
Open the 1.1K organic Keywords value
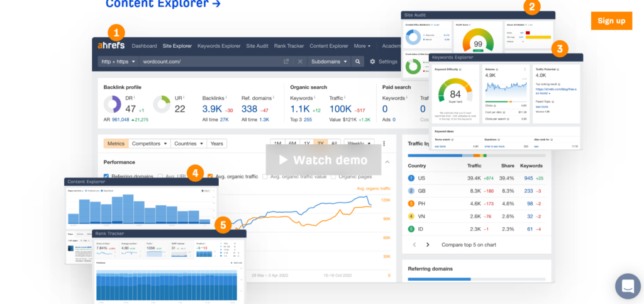coord(299,109)
